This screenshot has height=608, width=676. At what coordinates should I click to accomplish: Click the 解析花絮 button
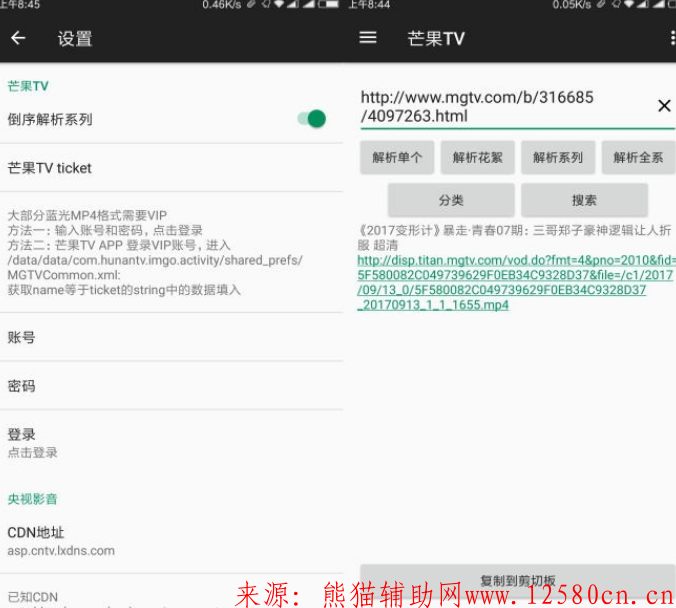pyautogui.click(x=477, y=158)
